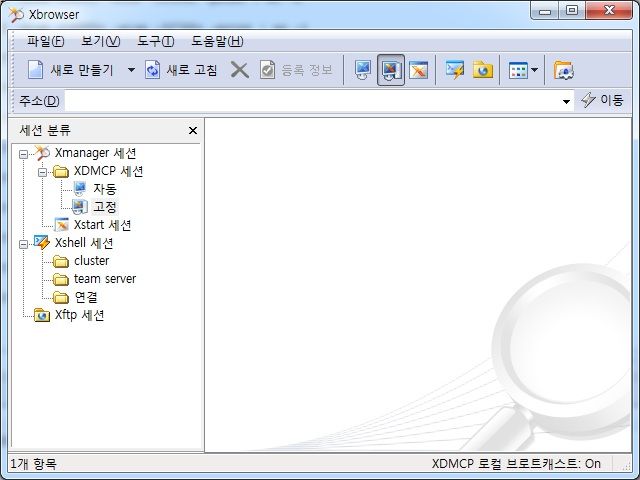The width and height of the screenshot is (640, 480).
Task: Click the first XDMCP monitor toolbar icon
Action: [x=362, y=70]
